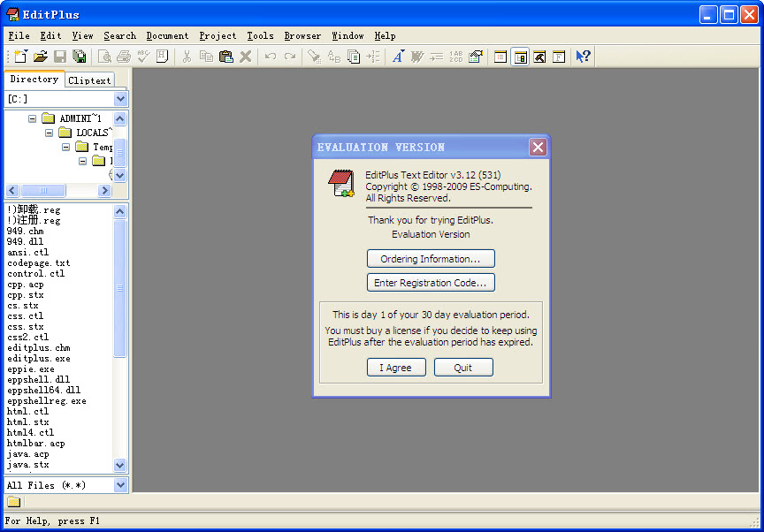Open the Search menu
This screenshot has height=532, width=764.
119,35
